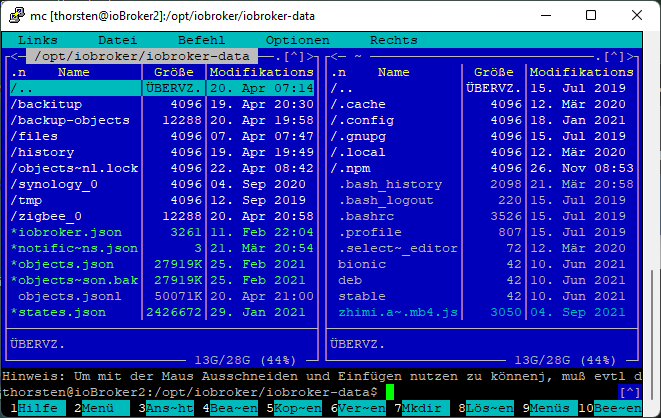Image resolution: width=661 pixels, height=418 pixels.
Task: Click right panel history back arrow
Action: tap(334, 56)
